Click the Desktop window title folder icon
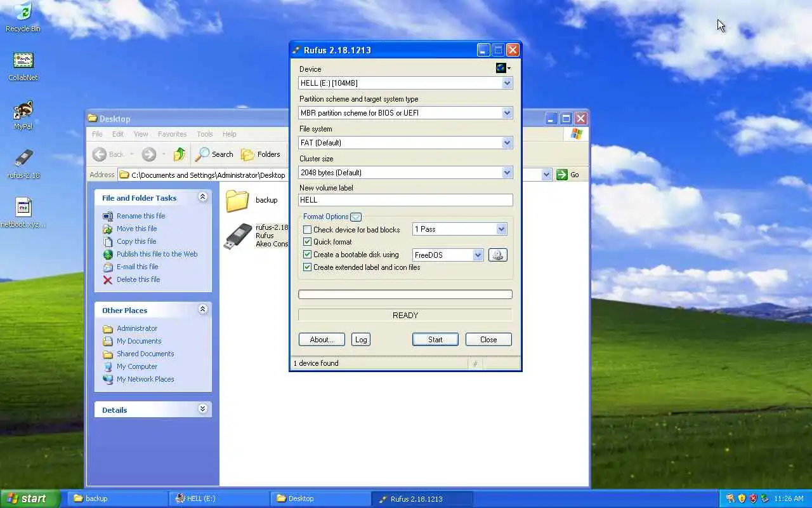812x508 pixels. pyautogui.click(x=93, y=119)
